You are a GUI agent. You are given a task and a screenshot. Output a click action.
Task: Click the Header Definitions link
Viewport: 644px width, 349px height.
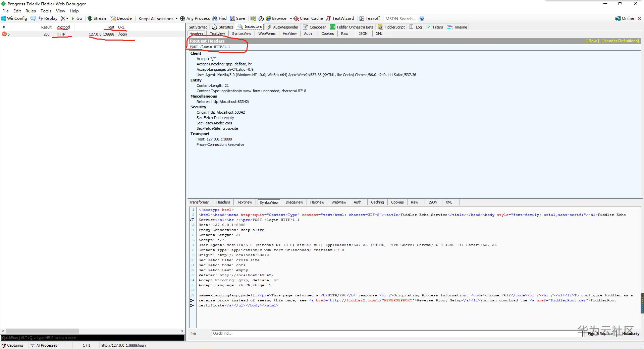point(621,41)
